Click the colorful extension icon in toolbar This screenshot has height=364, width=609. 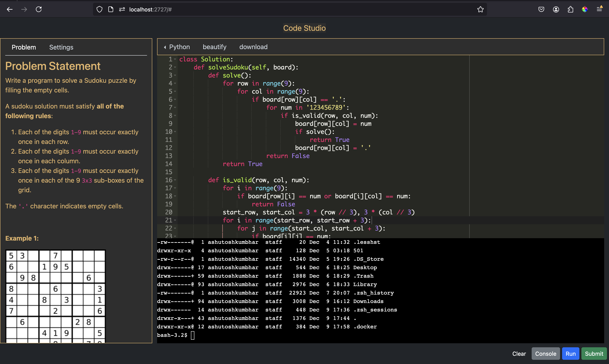pyautogui.click(x=585, y=9)
